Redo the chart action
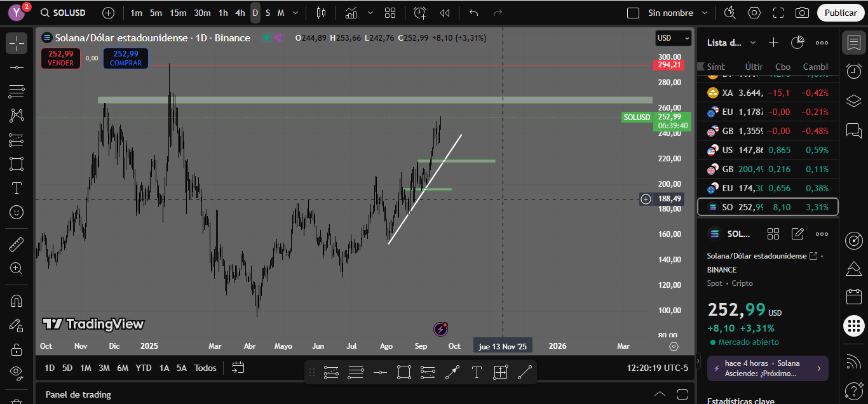 [498, 13]
